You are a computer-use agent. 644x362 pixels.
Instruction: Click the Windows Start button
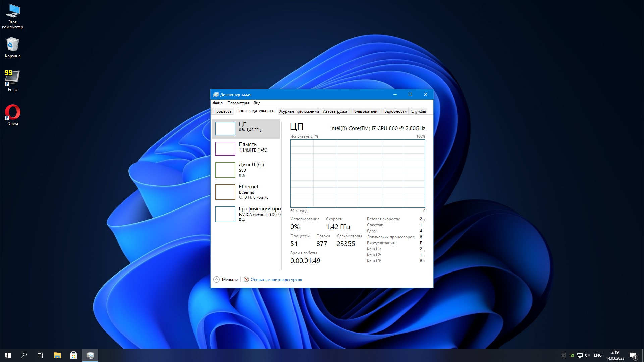click(8, 355)
